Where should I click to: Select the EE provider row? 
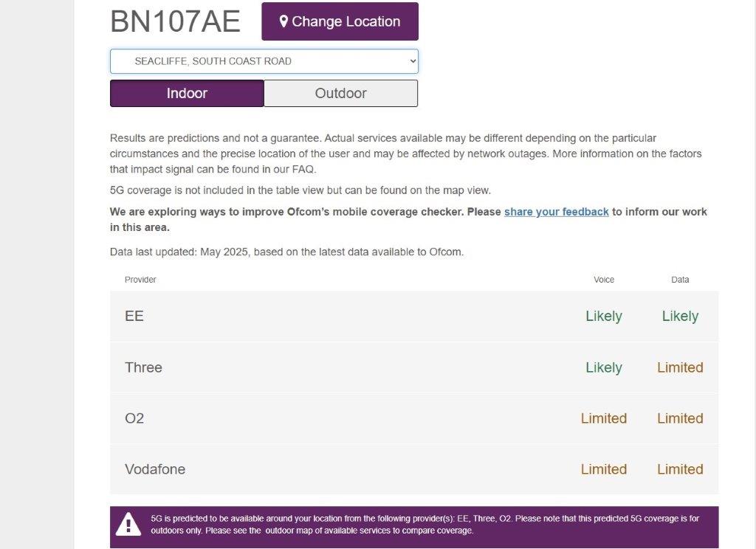tap(414, 317)
